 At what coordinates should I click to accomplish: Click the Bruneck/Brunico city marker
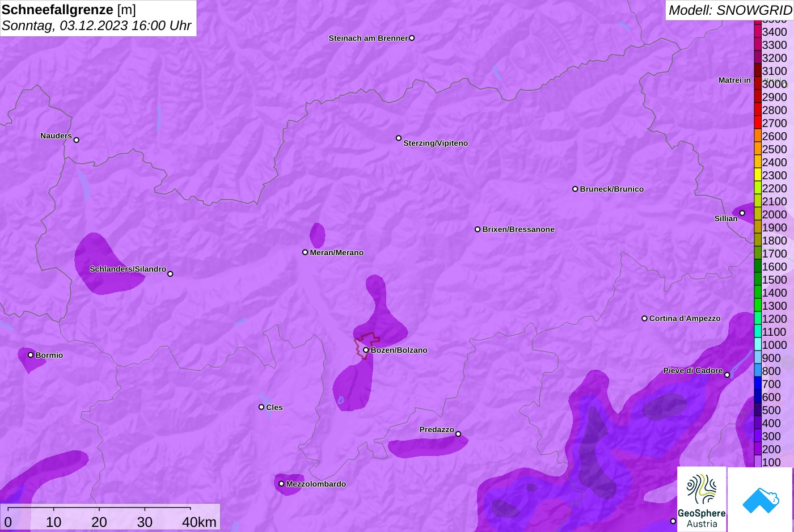click(575, 189)
